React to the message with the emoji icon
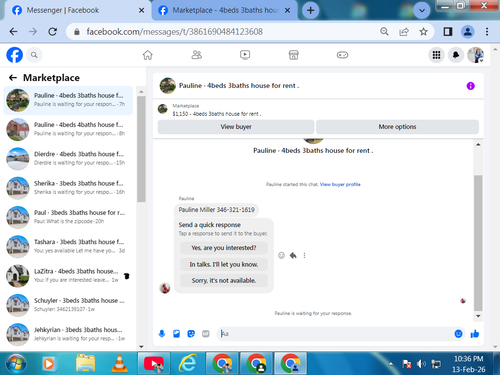 (282, 255)
